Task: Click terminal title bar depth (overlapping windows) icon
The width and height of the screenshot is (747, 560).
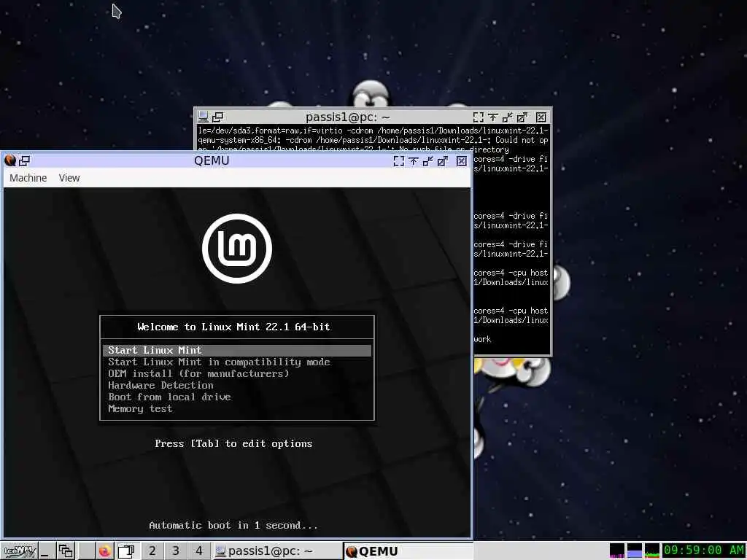Action: 217,117
